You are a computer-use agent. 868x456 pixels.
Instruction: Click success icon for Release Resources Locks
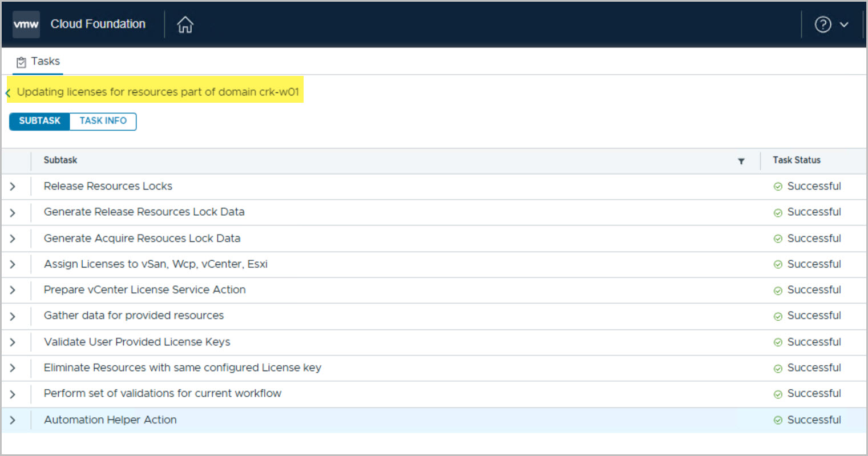click(x=777, y=187)
